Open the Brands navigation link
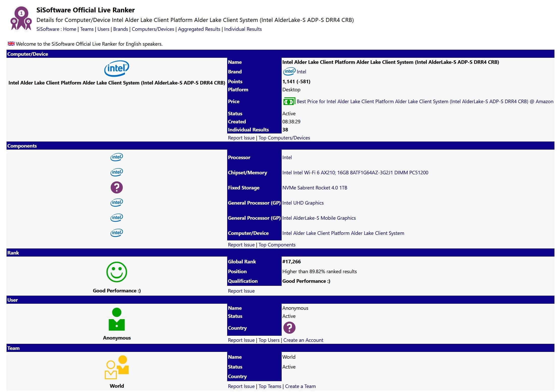The image size is (560, 392). (x=121, y=29)
